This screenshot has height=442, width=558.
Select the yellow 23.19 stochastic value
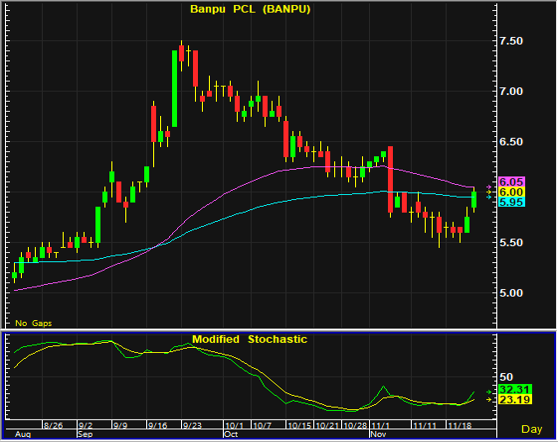click(x=515, y=399)
